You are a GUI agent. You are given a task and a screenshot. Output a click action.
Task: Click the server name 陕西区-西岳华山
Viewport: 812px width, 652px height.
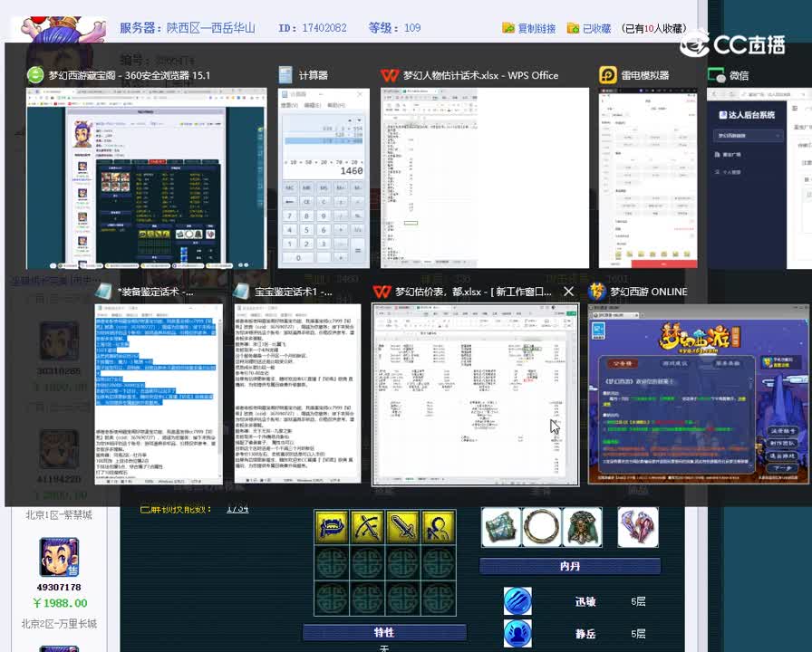tap(211, 28)
